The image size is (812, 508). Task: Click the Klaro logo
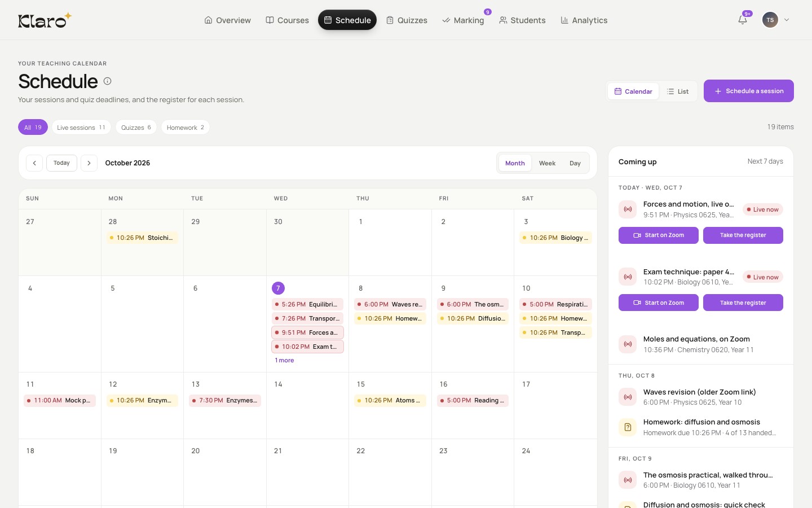pos(45,20)
